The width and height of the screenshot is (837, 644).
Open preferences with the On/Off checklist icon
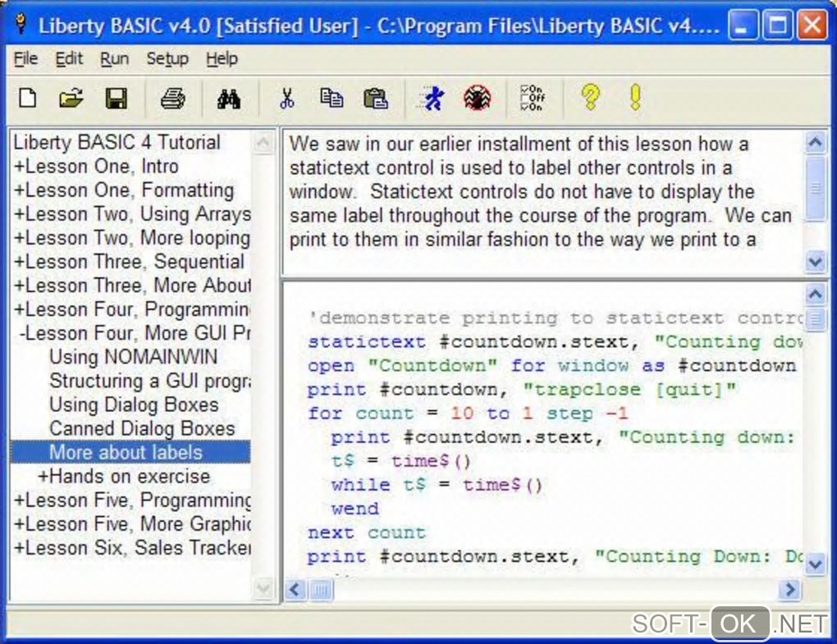[x=533, y=98]
